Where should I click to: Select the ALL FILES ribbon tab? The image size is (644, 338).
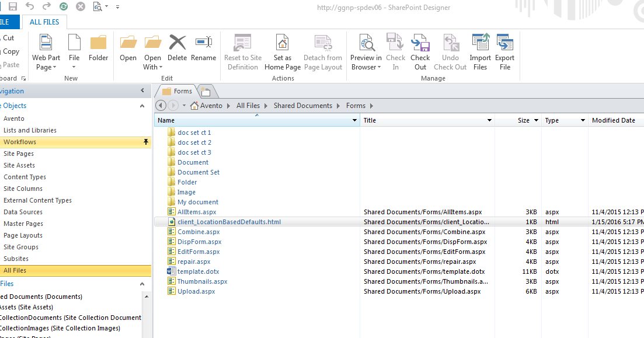[44, 22]
